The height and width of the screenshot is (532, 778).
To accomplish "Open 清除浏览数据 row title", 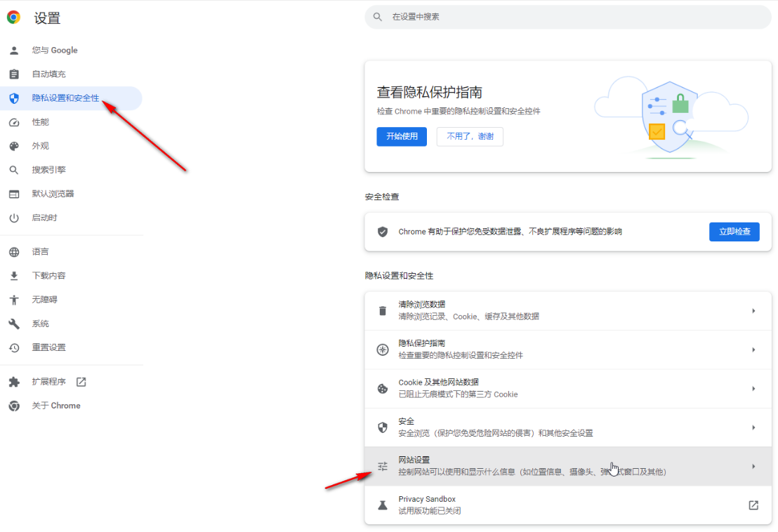I will [422, 305].
